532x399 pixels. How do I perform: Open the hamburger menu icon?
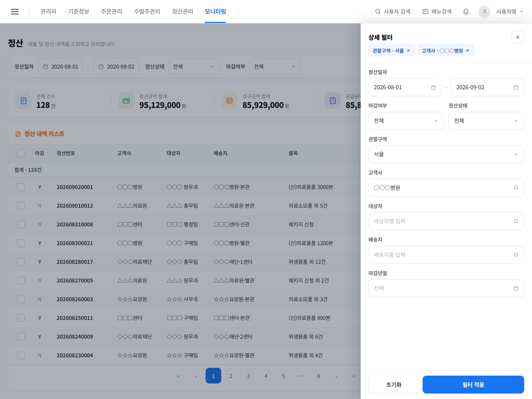click(15, 11)
